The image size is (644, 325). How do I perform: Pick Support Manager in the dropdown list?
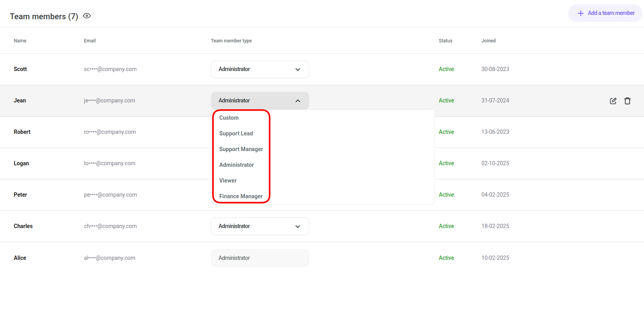(x=241, y=149)
